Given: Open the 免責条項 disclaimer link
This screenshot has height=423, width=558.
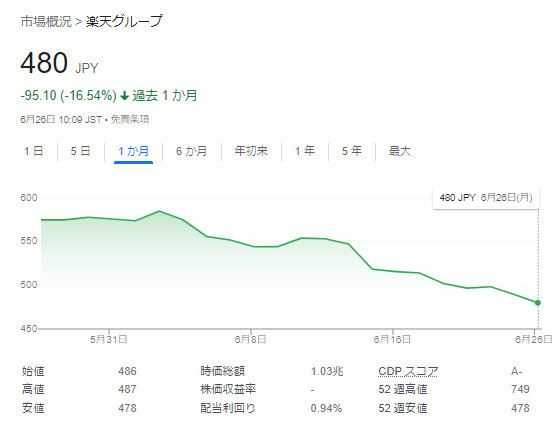Looking at the screenshot, I should tap(130, 119).
